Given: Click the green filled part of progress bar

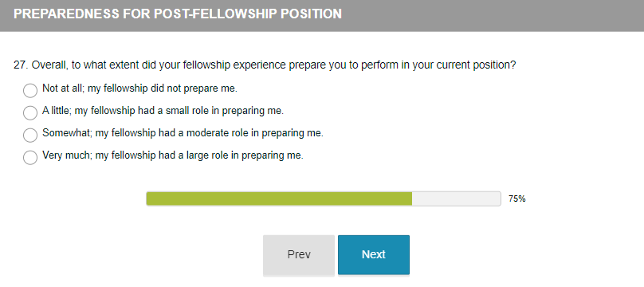Looking at the screenshot, I should (279, 199).
